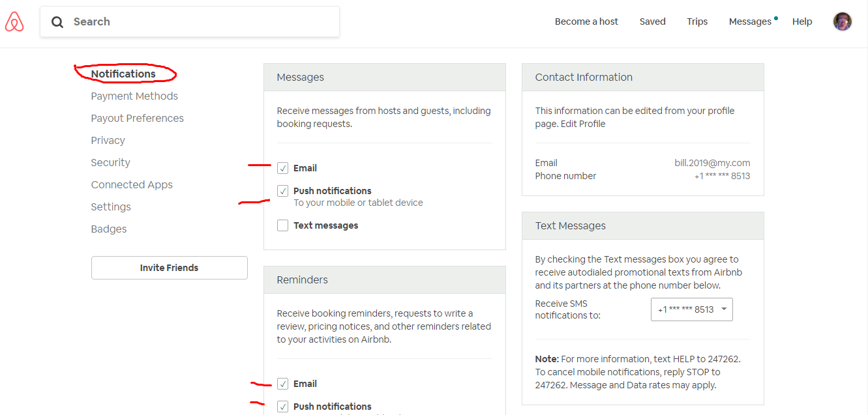Toggle Email checkbox under Reminders

point(282,384)
